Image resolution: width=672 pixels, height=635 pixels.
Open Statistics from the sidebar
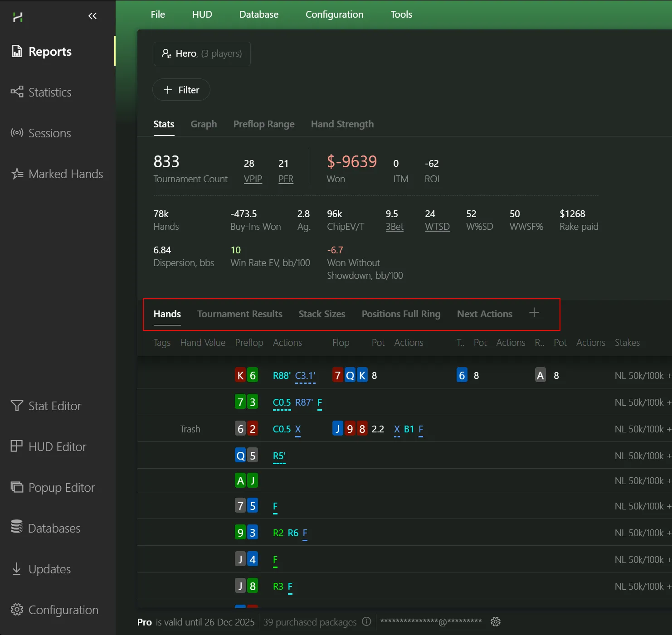(x=49, y=92)
